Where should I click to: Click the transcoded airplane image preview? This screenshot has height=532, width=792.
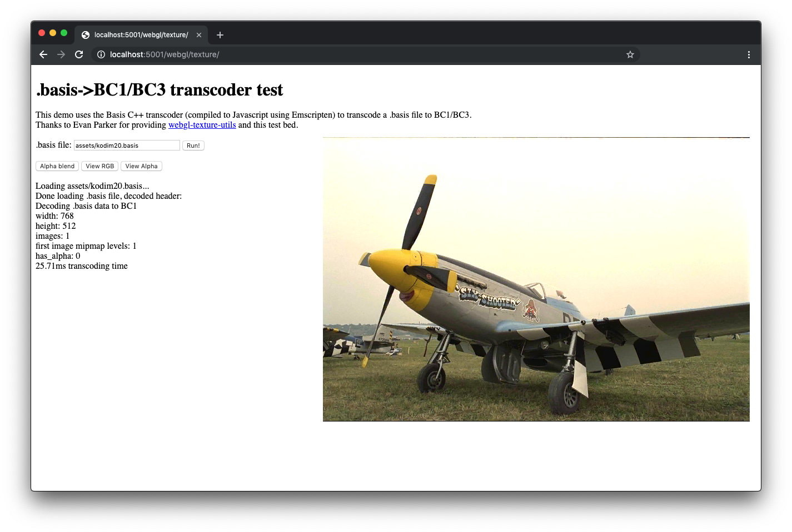[x=536, y=278]
